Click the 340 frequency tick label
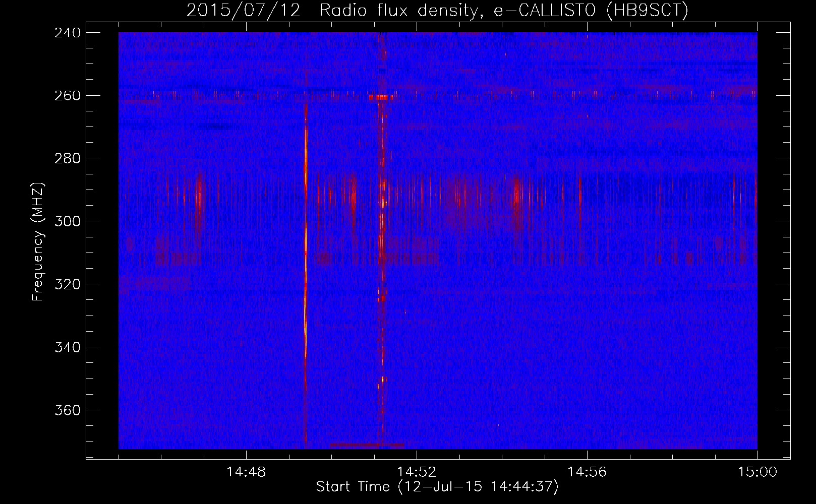 pos(68,348)
